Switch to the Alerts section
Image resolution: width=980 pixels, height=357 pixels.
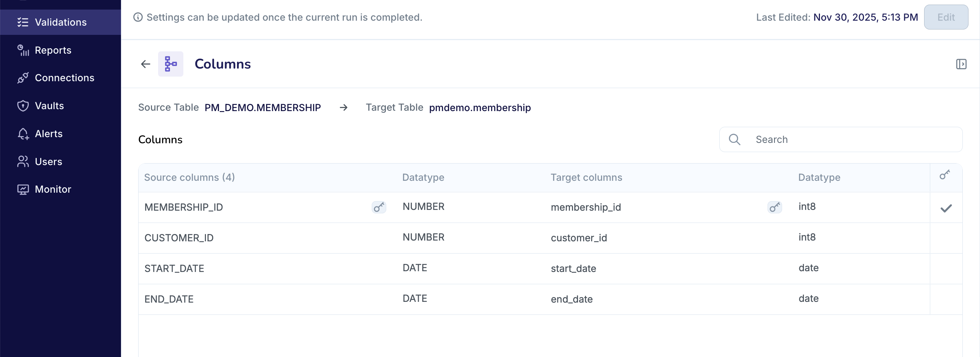pyautogui.click(x=49, y=134)
